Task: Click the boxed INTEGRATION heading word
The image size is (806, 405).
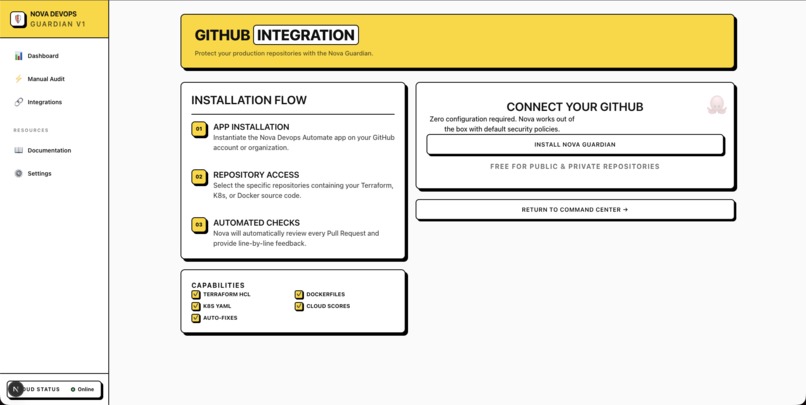Action: point(306,35)
